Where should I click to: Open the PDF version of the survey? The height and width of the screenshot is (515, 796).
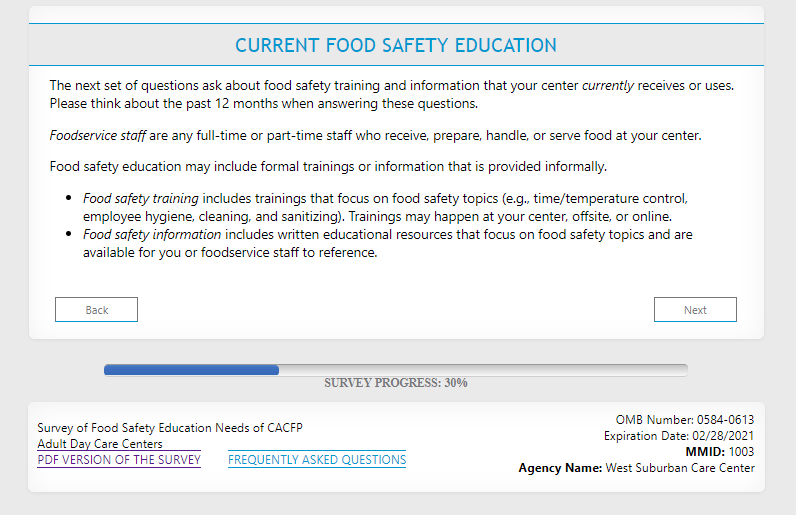[x=119, y=460]
